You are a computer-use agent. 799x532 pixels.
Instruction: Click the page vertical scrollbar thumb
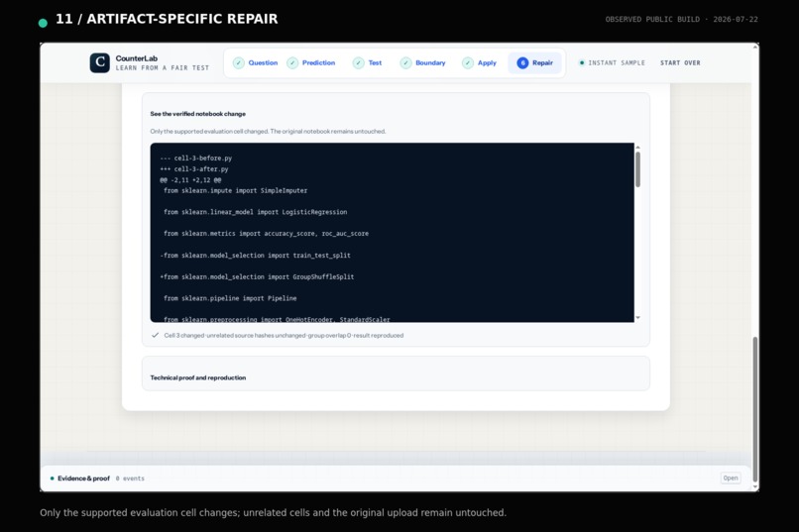click(754, 409)
